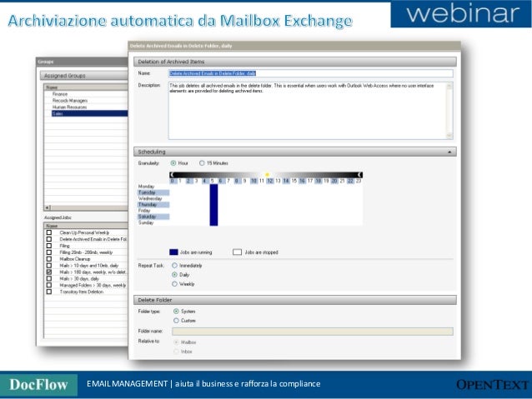Viewport: 532px width, 399px height.
Task: Click the Delete Folder section header
Action: (295, 300)
